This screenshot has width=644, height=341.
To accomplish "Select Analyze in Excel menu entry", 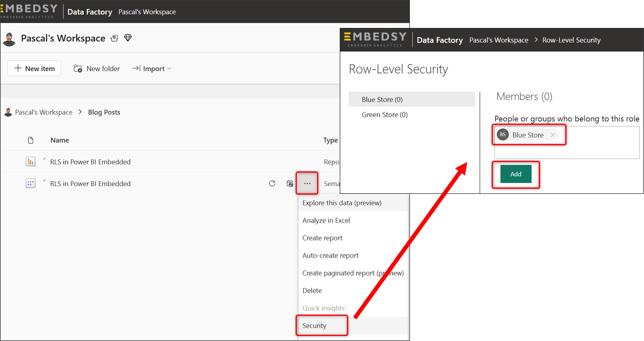I will [x=353, y=220].
